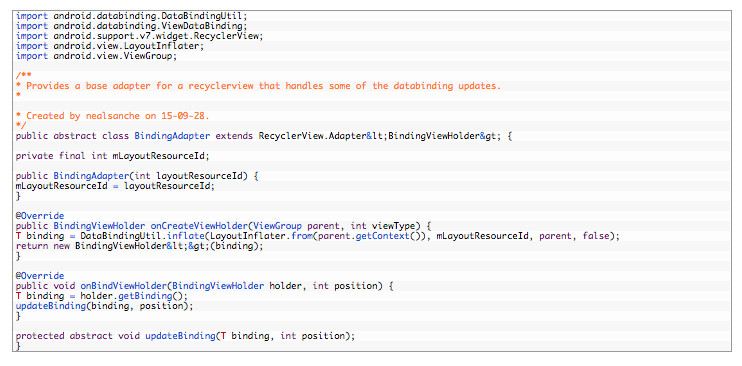Viewport: 742px width, 366px height.
Task: Click the comment 'Provides a base adapter' line
Action: [258, 86]
